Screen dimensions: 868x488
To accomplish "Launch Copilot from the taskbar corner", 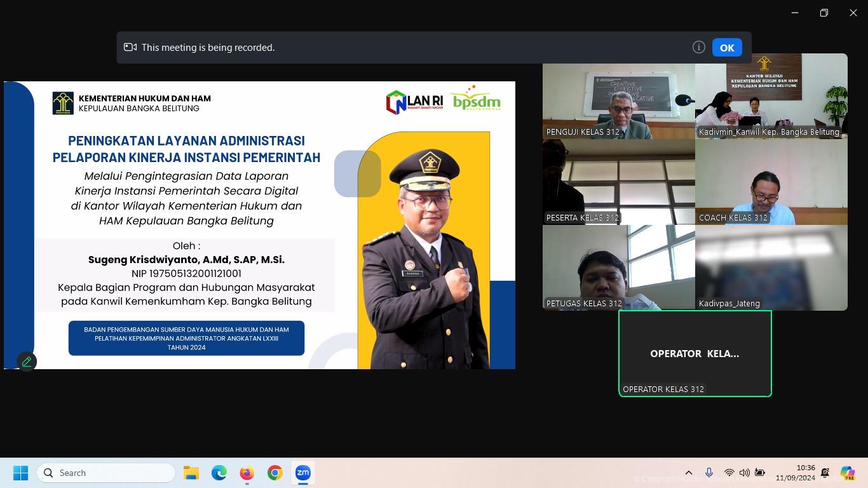I will tap(848, 473).
